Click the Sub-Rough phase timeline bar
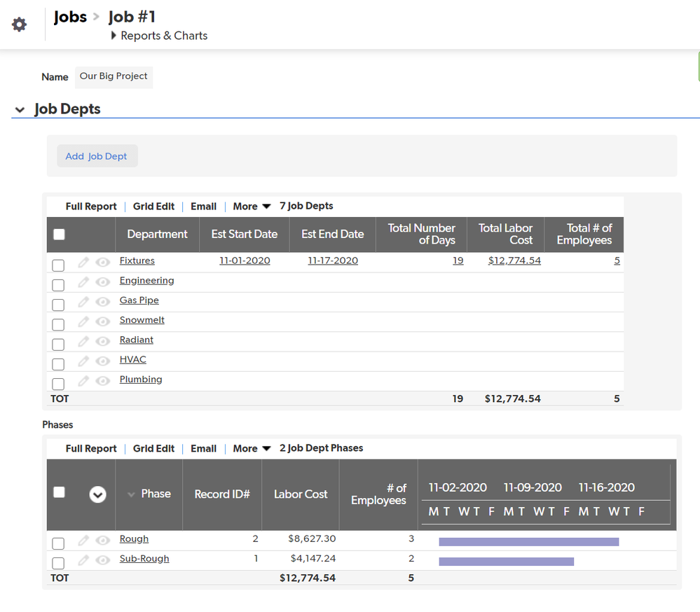The width and height of the screenshot is (700, 612). point(506,562)
